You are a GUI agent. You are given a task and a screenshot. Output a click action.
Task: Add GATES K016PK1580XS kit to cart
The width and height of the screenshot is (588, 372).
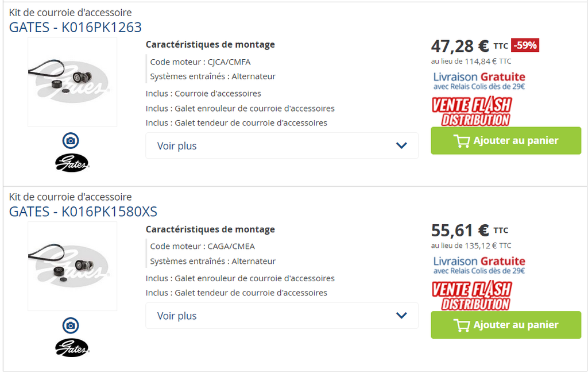tap(506, 325)
